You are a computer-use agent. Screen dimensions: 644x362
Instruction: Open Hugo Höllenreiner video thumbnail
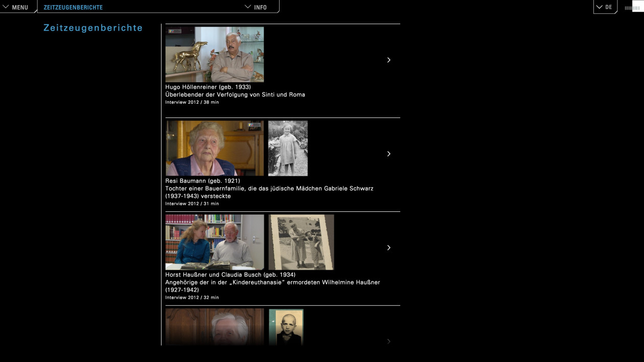click(215, 55)
